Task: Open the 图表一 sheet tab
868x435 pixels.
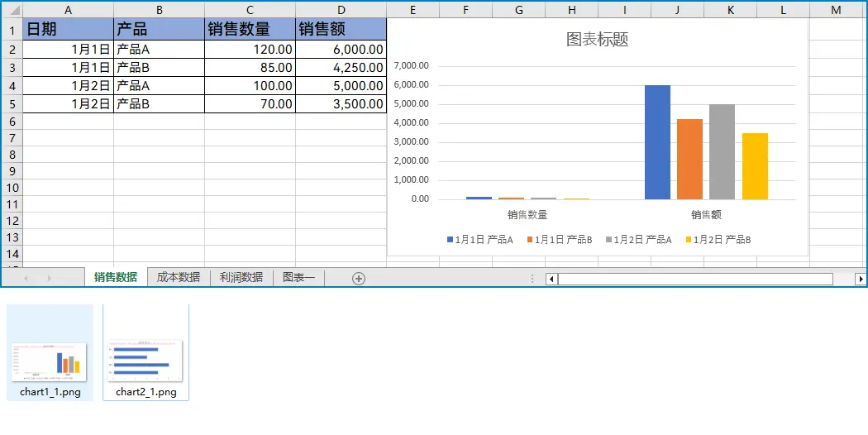Action: pos(299,277)
